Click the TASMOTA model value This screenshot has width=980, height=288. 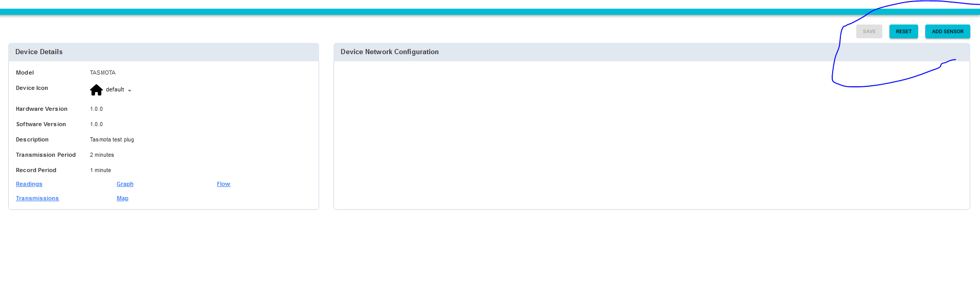[x=103, y=73]
